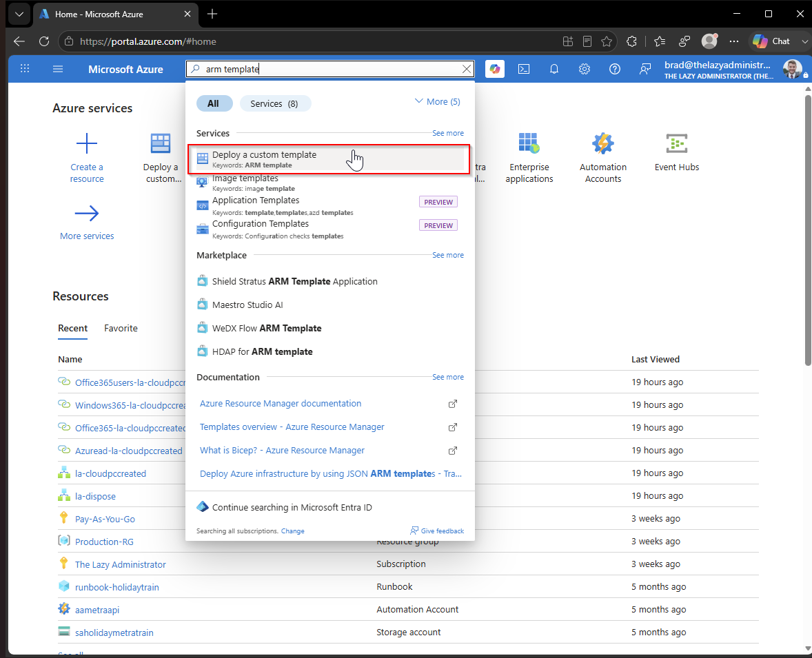Switch to the Favorite resources tab
Viewport: 812px width, 658px height.
[x=121, y=328]
